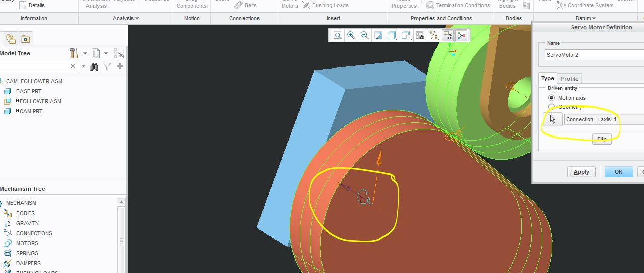Select the Geometry radio button
Image resolution: width=644 pixels, height=273 pixels.
coord(552,107)
